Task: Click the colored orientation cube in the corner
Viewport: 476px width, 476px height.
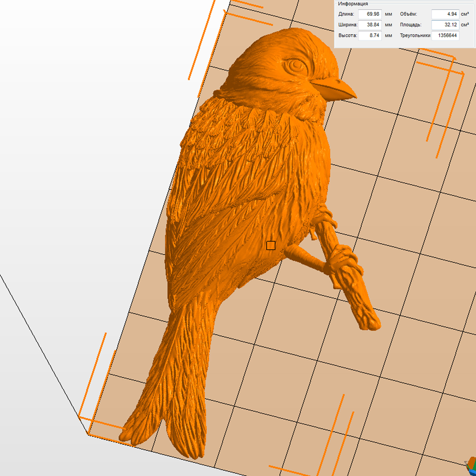Action: tap(472, 466)
